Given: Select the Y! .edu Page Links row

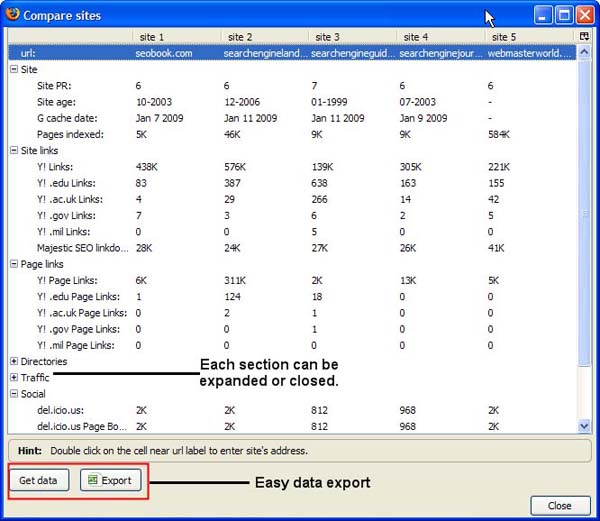Looking at the screenshot, I should 78,296.
